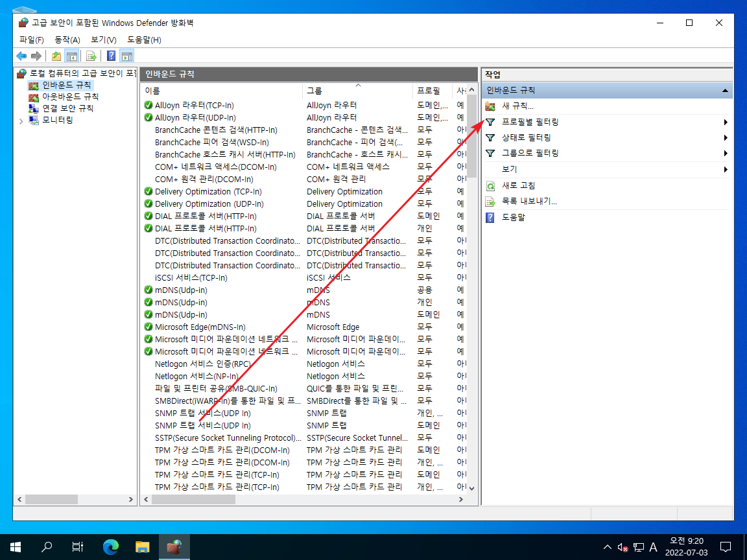Click the rule list vertical scrollbar thumb
This screenshot has width=747, height=560.
[x=471, y=136]
